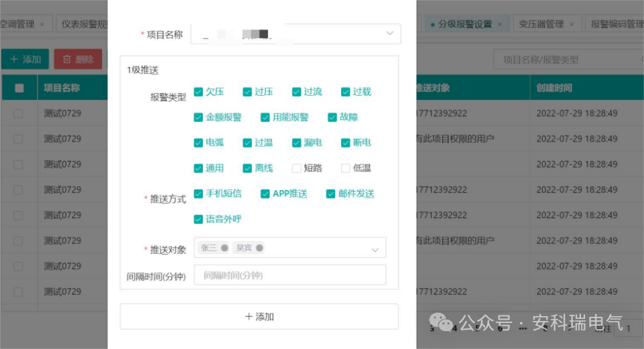
Task: Toggle 邮件发送 push method
Action: [331, 194]
